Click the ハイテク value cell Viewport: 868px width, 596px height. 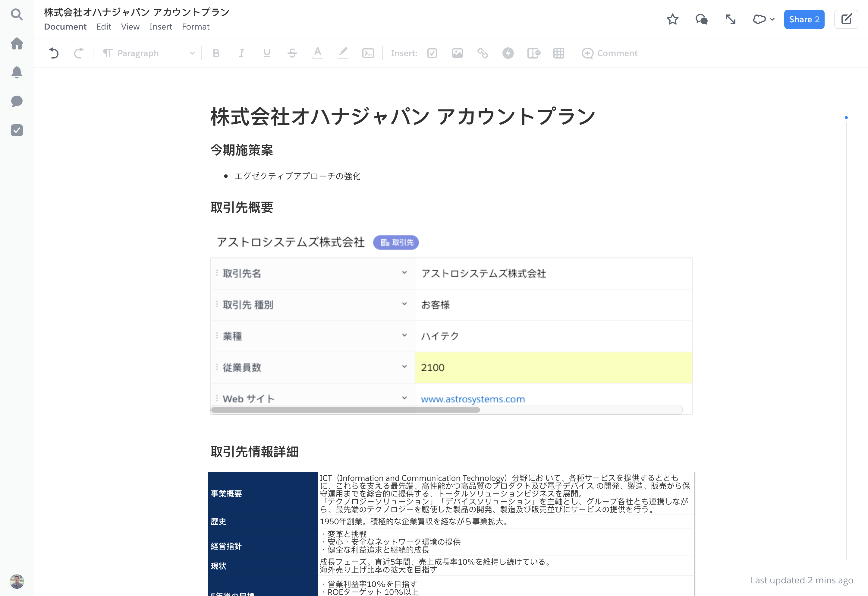[x=553, y=336]
